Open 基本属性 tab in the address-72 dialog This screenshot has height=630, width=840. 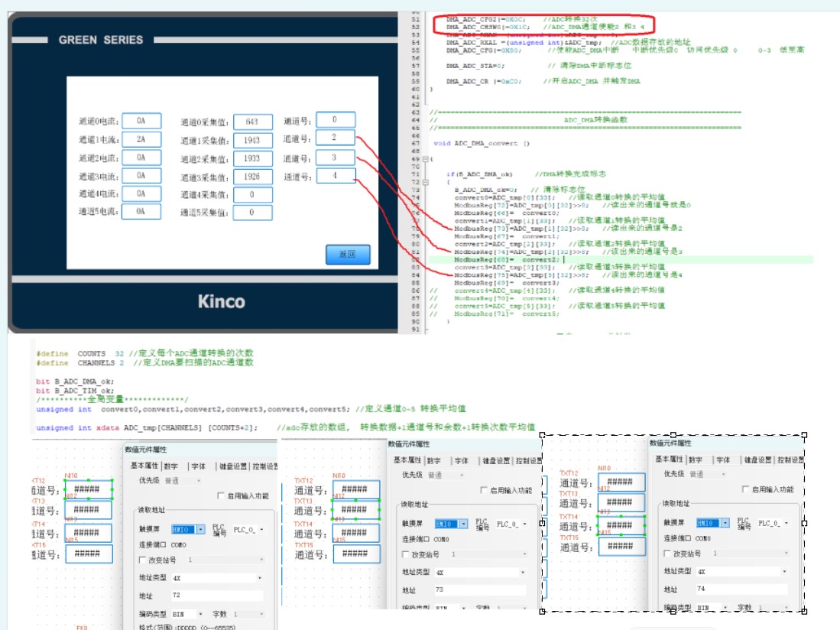click(x=144, y=466)
